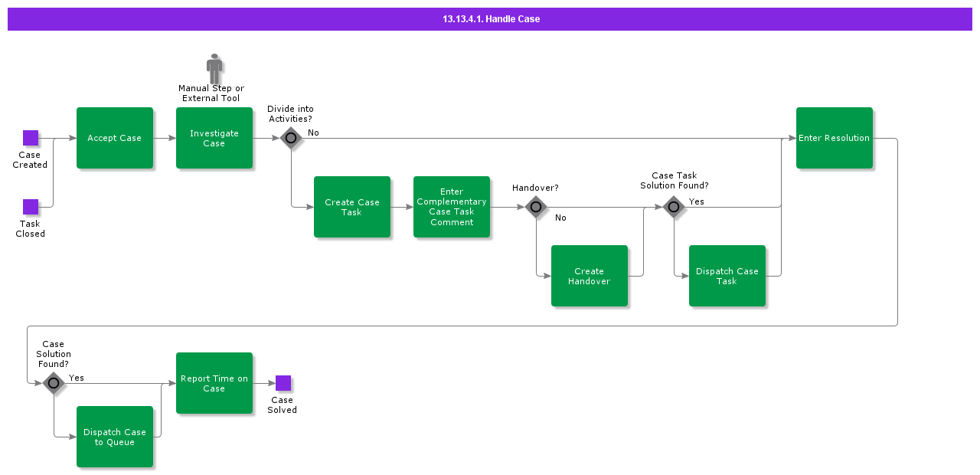Click the Investigate Case activity box
This screenshot has width=980, height=475.
coord(214,138)
